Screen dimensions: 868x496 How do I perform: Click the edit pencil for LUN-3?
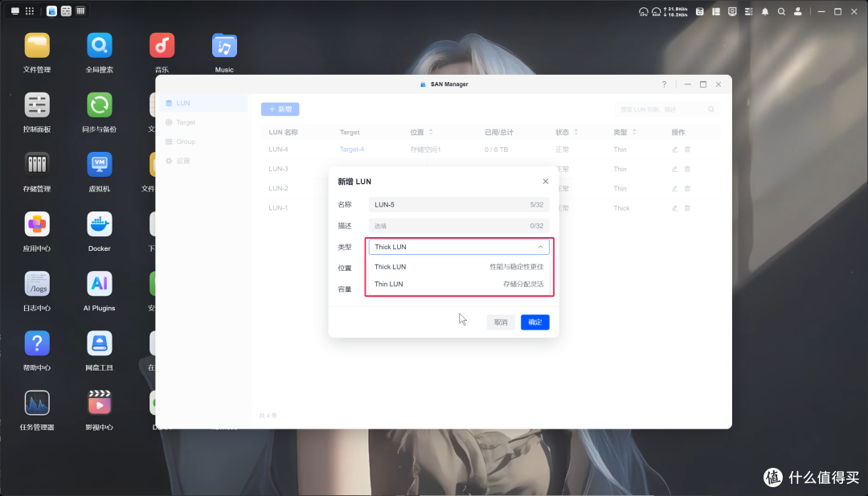pos(675,169)
